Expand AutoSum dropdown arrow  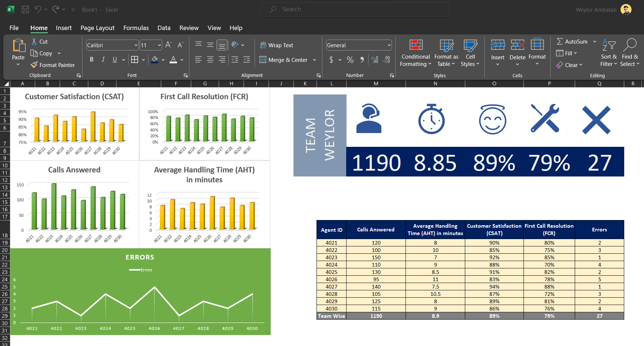[x=595, y=41]
